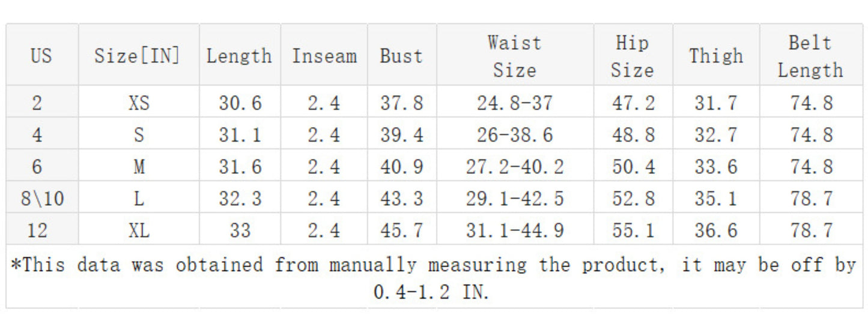Click the Size[IN] column header

pos(138,56)
